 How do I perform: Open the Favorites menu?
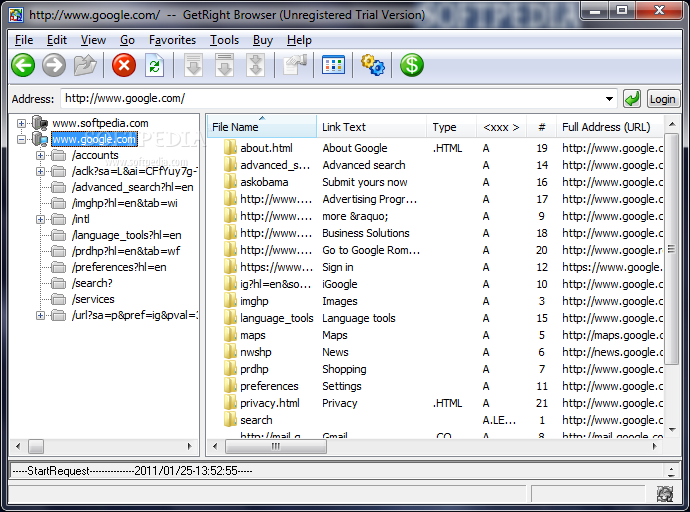[172, 40]
